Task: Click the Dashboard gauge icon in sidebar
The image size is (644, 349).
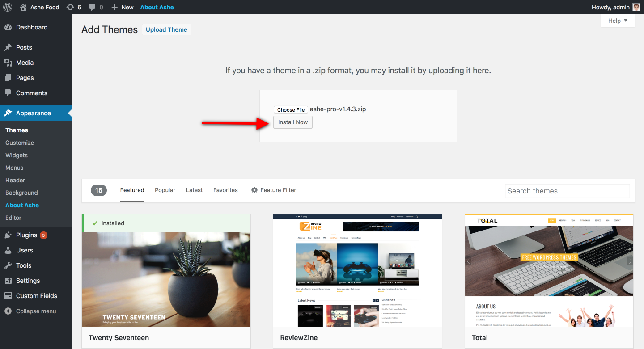Action: (8, 27)
